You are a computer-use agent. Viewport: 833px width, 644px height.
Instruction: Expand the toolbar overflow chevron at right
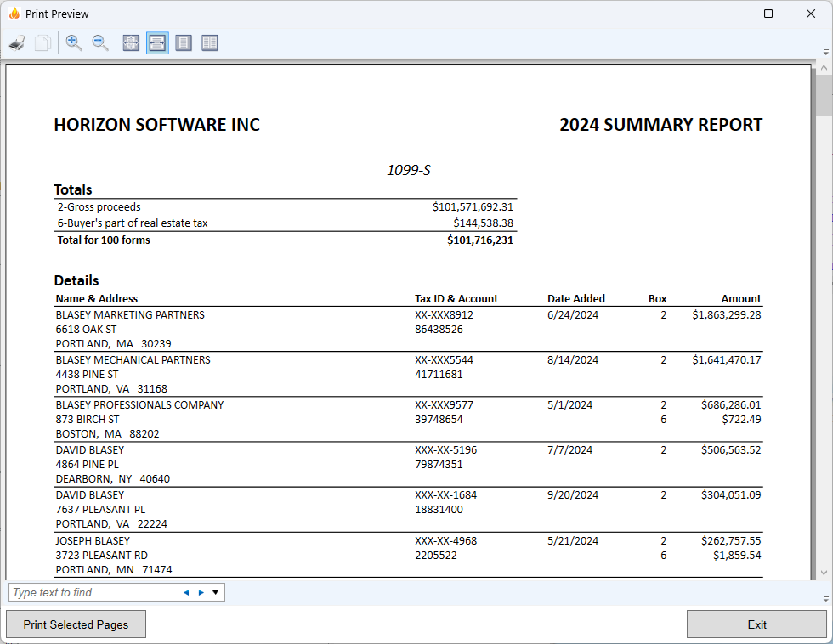826,53
